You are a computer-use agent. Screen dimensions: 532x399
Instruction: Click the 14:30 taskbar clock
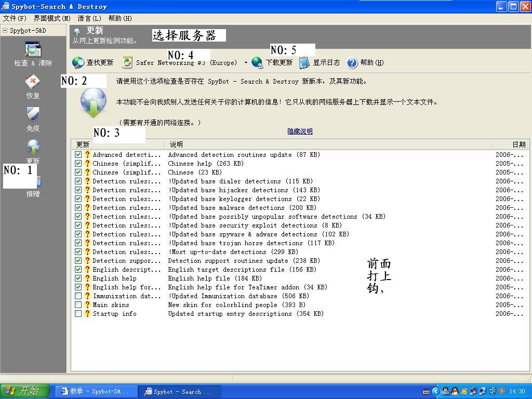(517, 391)
